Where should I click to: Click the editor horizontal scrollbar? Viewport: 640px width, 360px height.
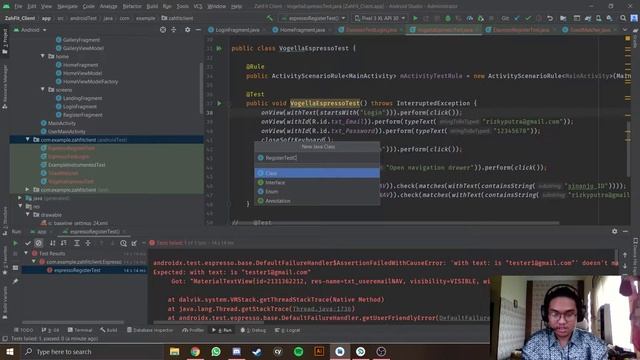click(x=394, y=223)
